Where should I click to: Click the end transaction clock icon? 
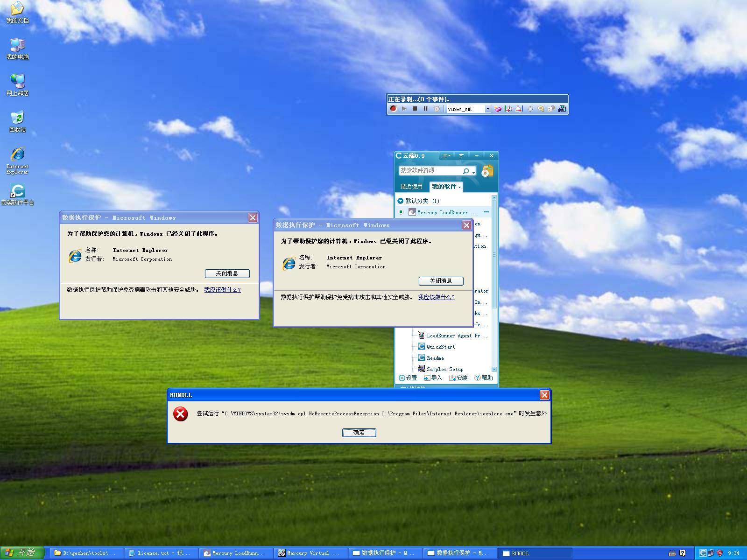click(519, 109)
